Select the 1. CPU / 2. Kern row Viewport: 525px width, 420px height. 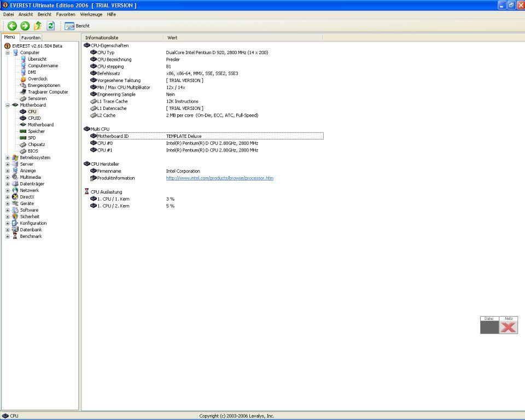point(203,206)
